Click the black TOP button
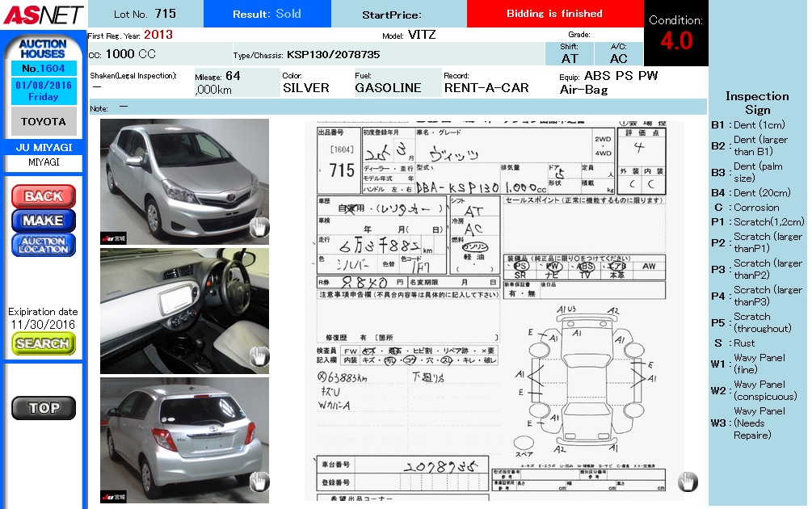 pos(44,408)
